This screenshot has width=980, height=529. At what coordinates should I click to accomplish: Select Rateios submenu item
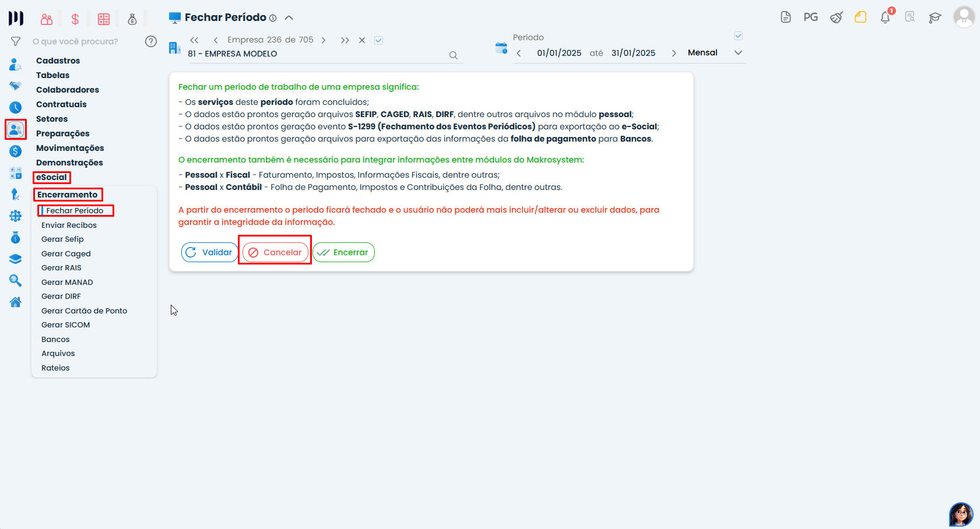(x=56, y=368)
